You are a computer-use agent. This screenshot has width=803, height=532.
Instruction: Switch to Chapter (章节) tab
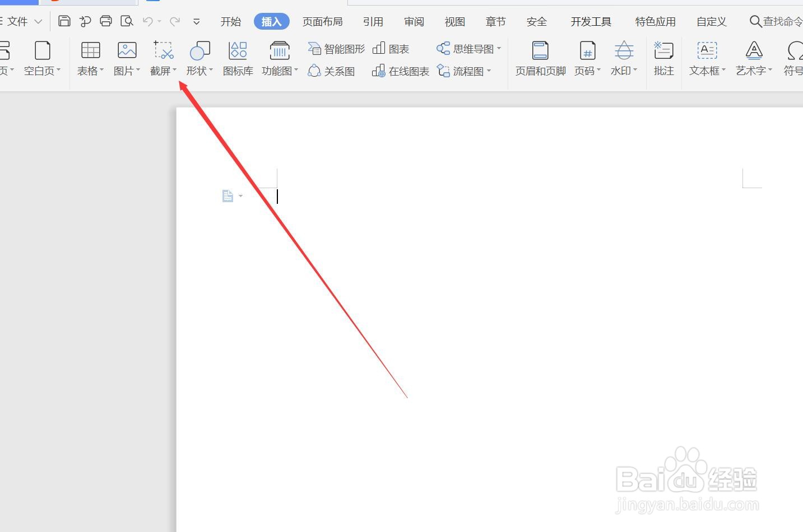(x=496, y=21)
